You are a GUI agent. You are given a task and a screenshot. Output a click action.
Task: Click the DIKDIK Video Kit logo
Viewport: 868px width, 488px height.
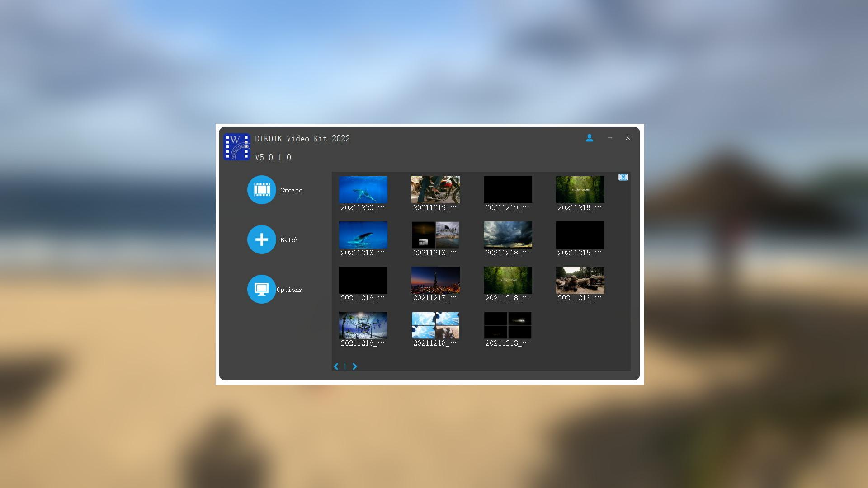(236, 147)
